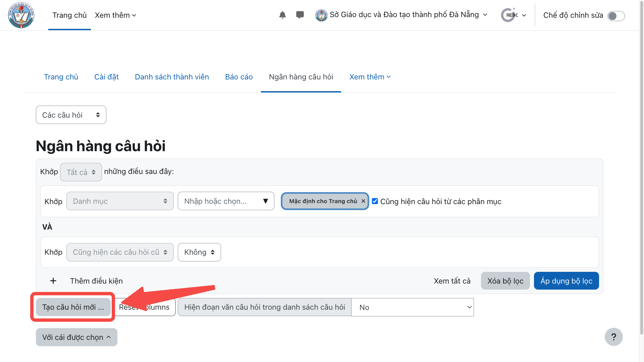Uncheck 'Cũng hiện câu hỏi từ các phân mục'

point(375,201)
